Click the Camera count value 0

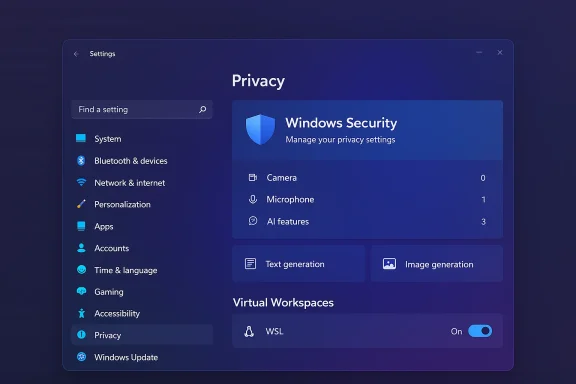pos(483,178)
